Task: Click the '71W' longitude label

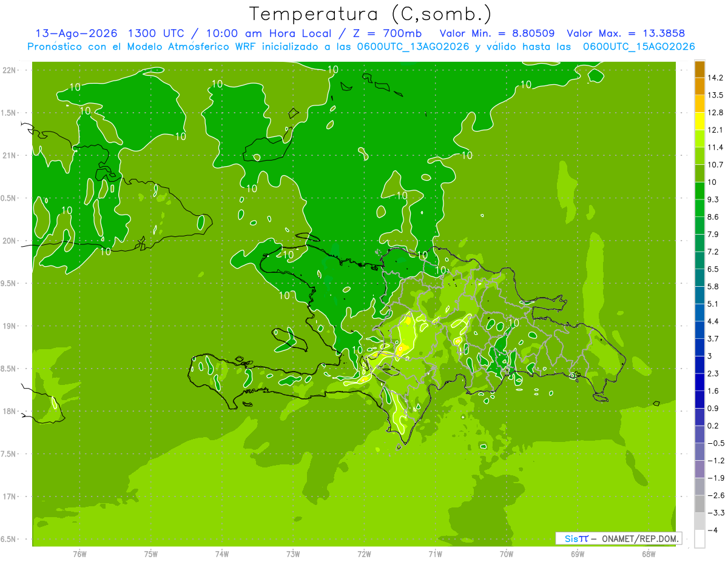Action: (435, 554)
